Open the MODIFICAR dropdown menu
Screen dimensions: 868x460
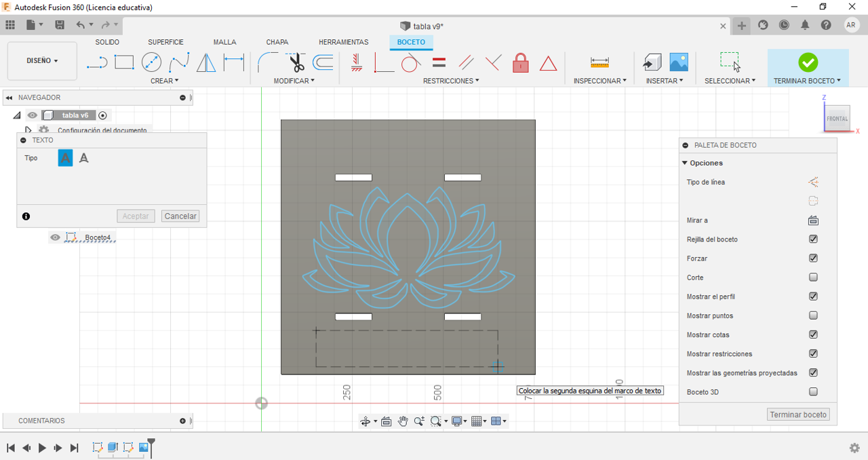click(x=294, y=81)
